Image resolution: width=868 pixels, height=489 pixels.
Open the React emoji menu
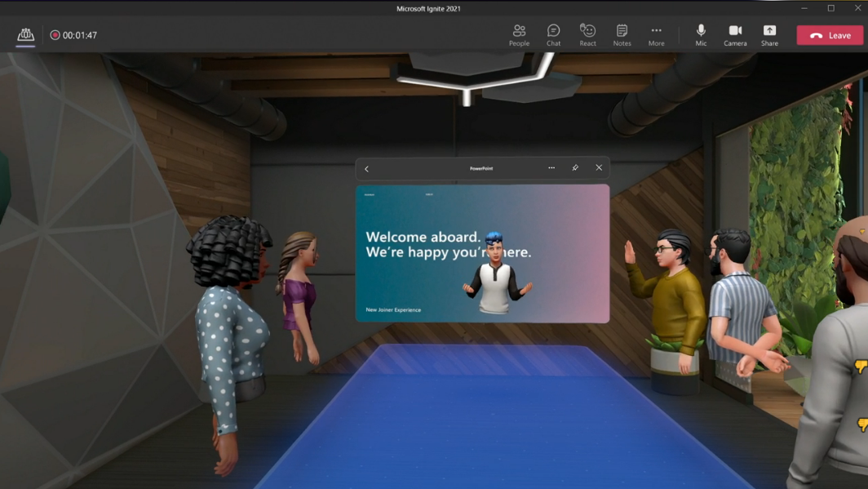[x=587, y=35]
